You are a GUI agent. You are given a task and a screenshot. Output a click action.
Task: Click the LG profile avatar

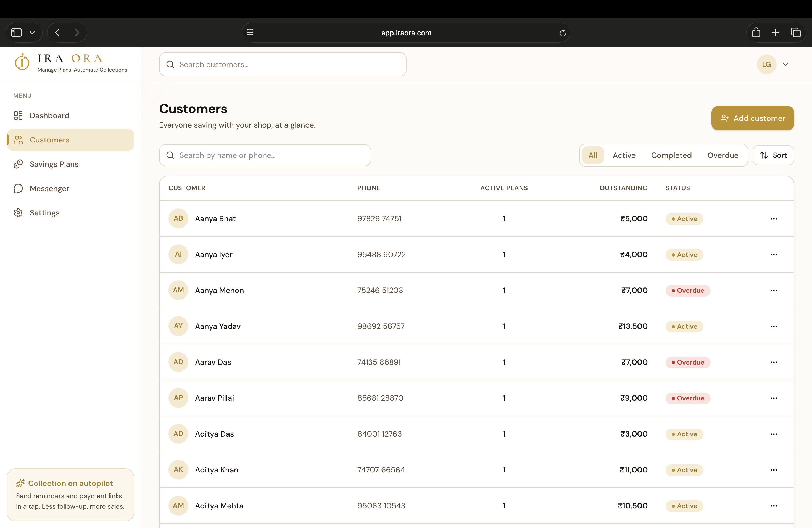tap(766, 64)
